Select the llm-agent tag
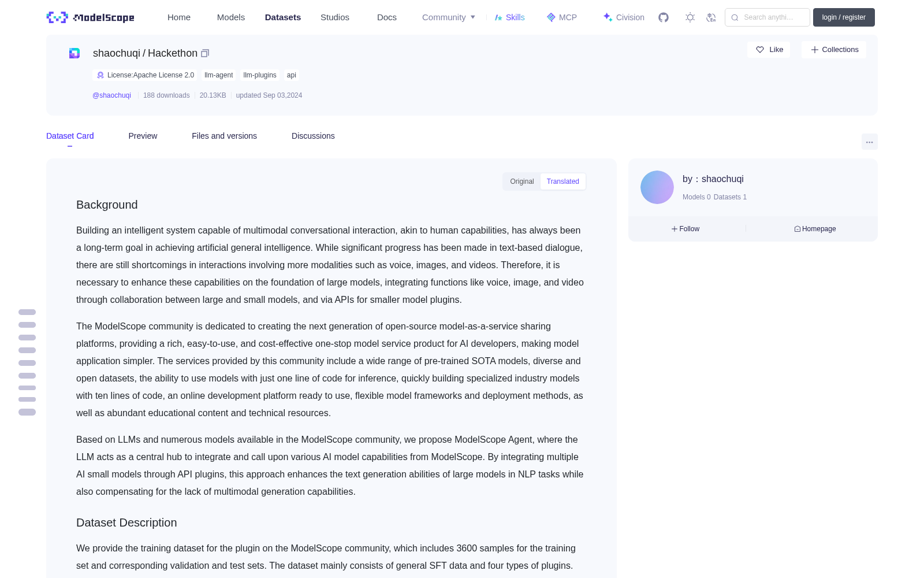924x578 pixels. click(218, 75)
